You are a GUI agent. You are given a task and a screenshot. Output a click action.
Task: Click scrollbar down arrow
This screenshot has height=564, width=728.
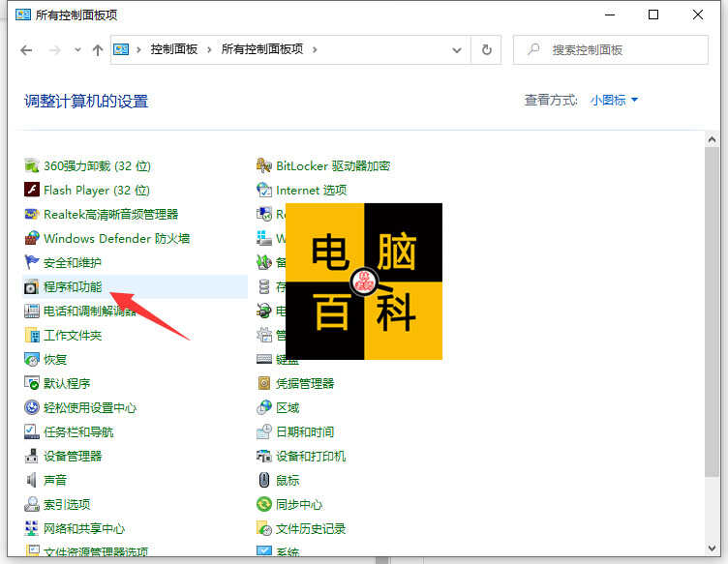click(x=712, y=548)
